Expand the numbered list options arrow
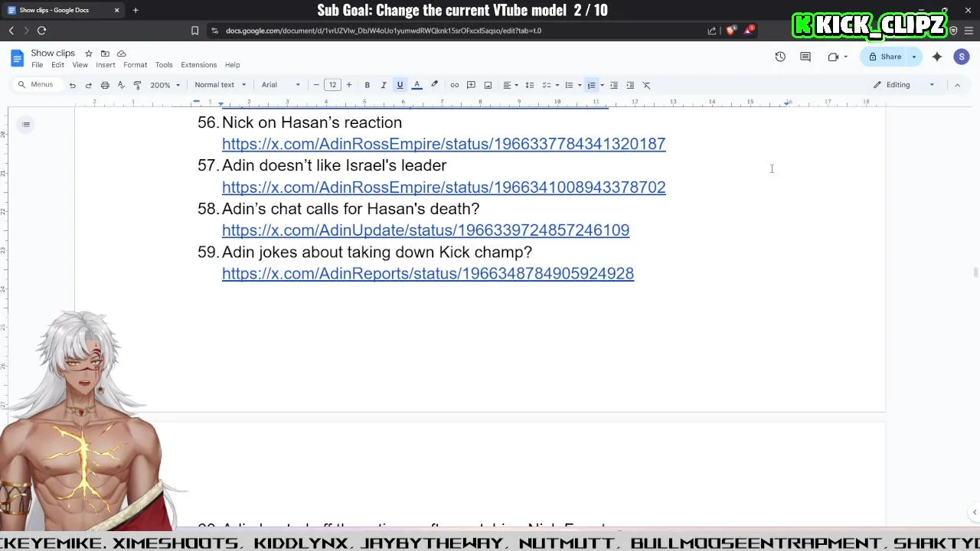Viewport: 980px width, 551px height. [x=602, y=85]
